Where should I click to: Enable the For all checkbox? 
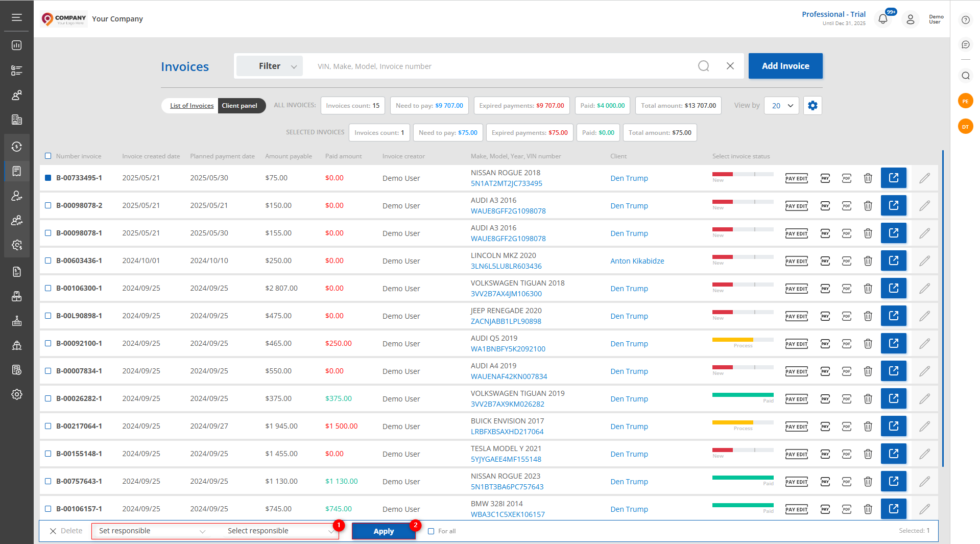pyautogui.click(x=431, y=531)
